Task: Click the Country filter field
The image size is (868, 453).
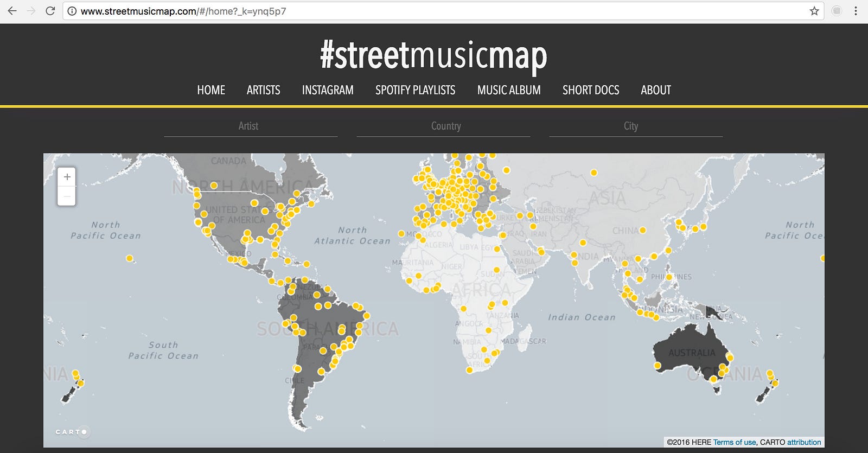Action: point(443,126)
